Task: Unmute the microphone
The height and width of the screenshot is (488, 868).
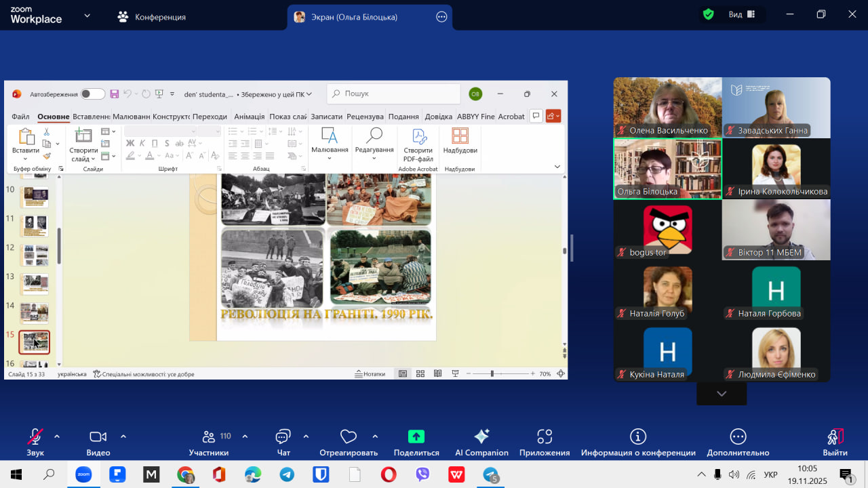Action: [x=35, y=436]
